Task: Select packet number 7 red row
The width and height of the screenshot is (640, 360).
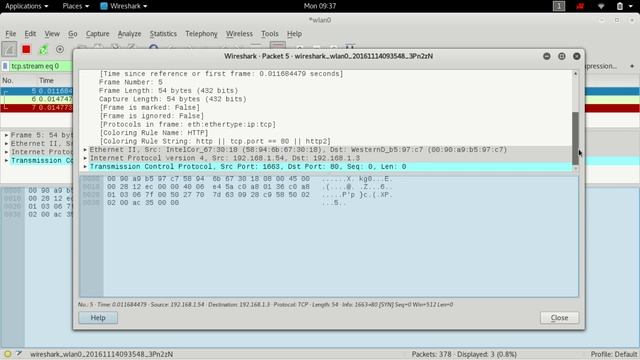Action: tap(37, 108)
